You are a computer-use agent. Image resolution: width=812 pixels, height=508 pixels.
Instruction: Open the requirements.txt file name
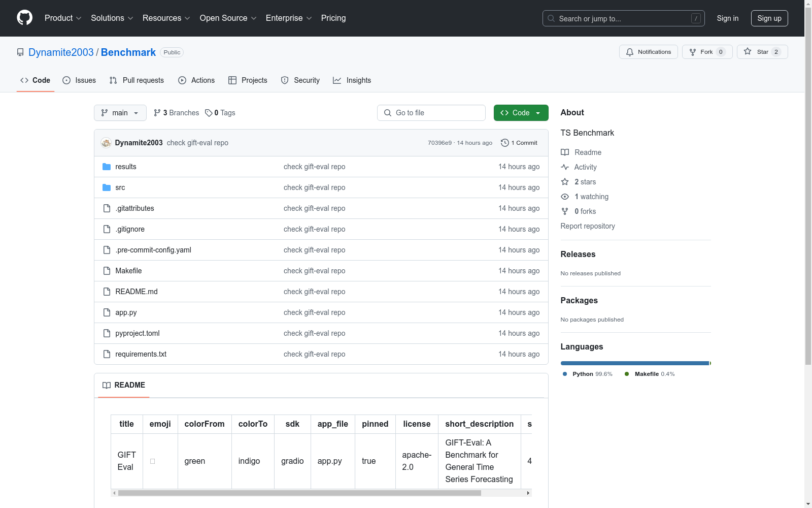click(141, 354)
